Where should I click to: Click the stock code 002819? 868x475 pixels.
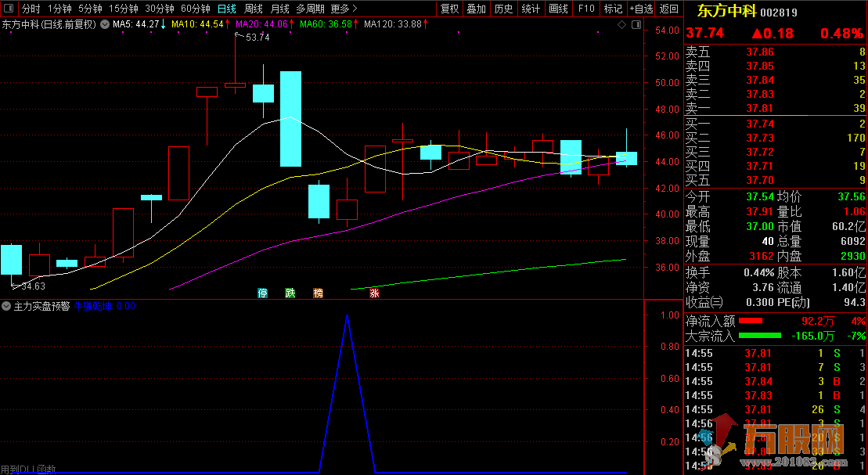[778, 13]
